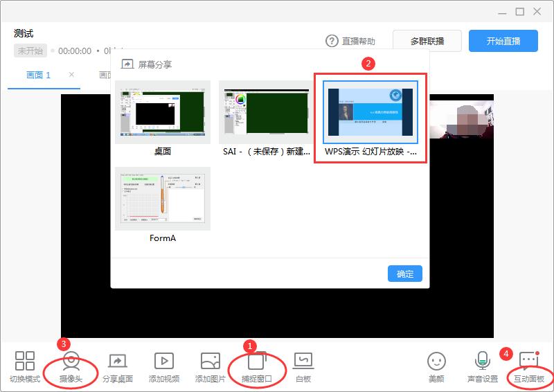The height and width of the screenshot is (392, 554).
Task: Click the 多群联播 button
Action: (427, 41)
